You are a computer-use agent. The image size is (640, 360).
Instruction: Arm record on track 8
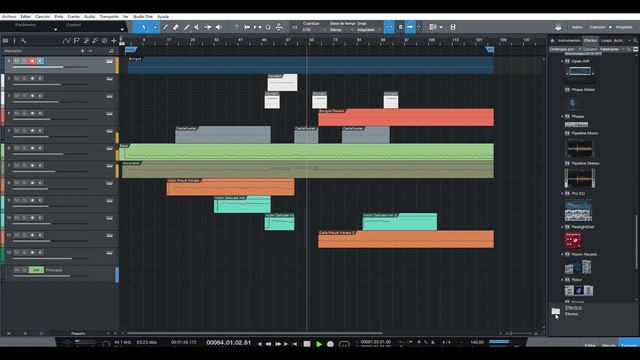32,182
